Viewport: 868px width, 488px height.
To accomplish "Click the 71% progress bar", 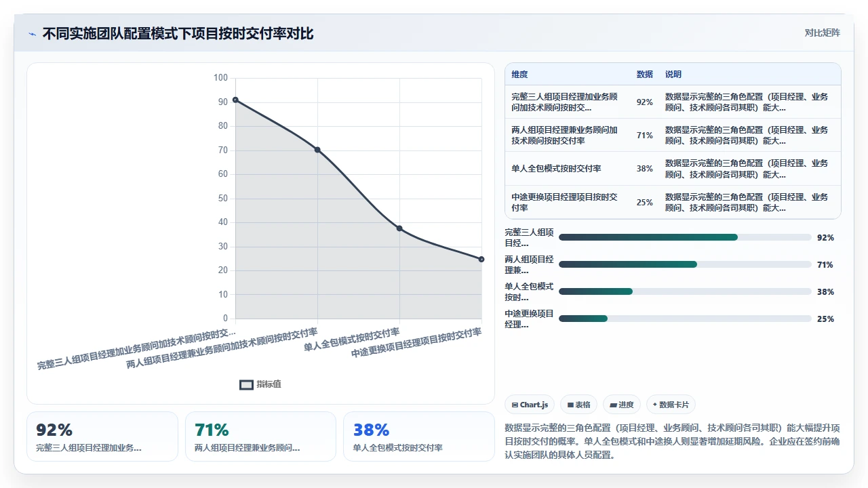I will coord(685,264).
